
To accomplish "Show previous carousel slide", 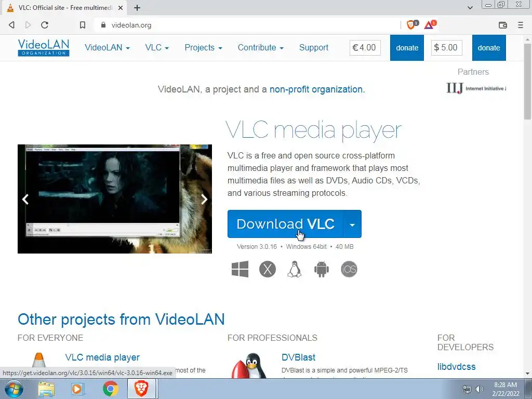I will click(x=25, y=199).
